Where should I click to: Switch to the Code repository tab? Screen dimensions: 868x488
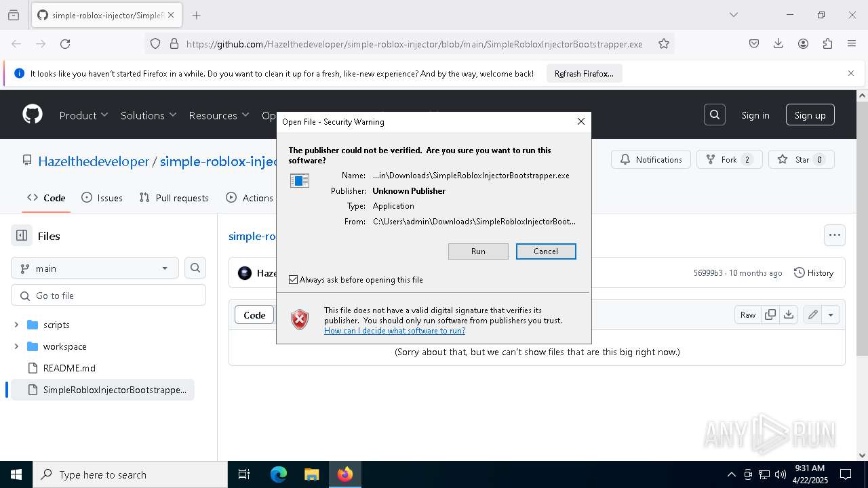[x=46, y=198]
